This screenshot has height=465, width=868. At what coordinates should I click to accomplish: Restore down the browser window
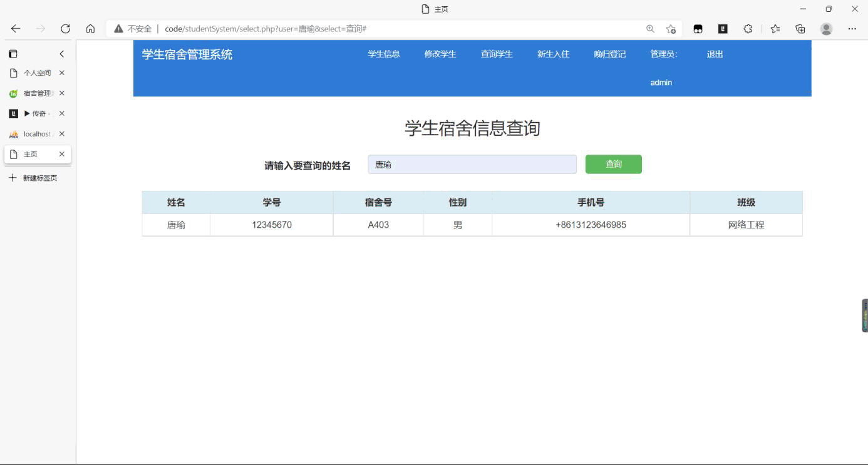(829, 9)
